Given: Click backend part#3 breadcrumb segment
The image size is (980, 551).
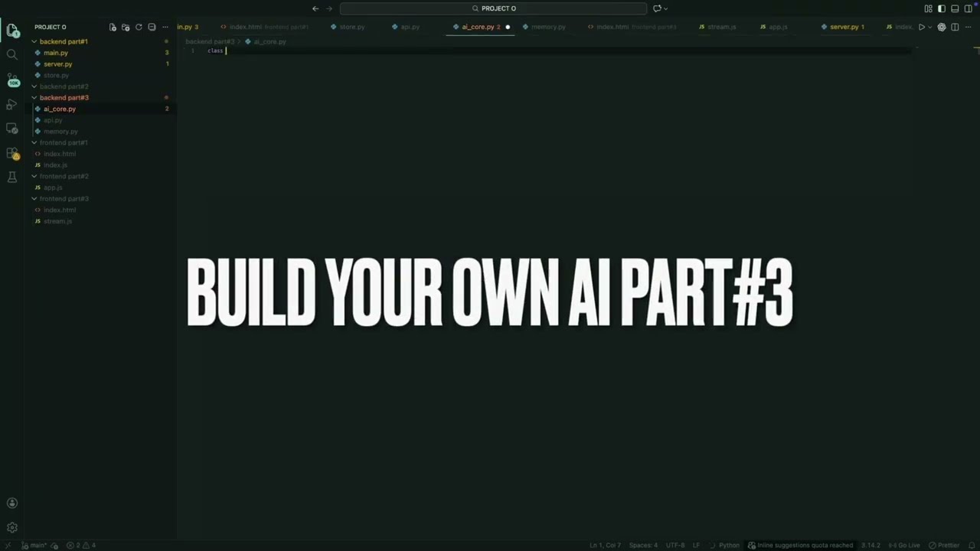Looking at the screenshot, I should (210, 41).
